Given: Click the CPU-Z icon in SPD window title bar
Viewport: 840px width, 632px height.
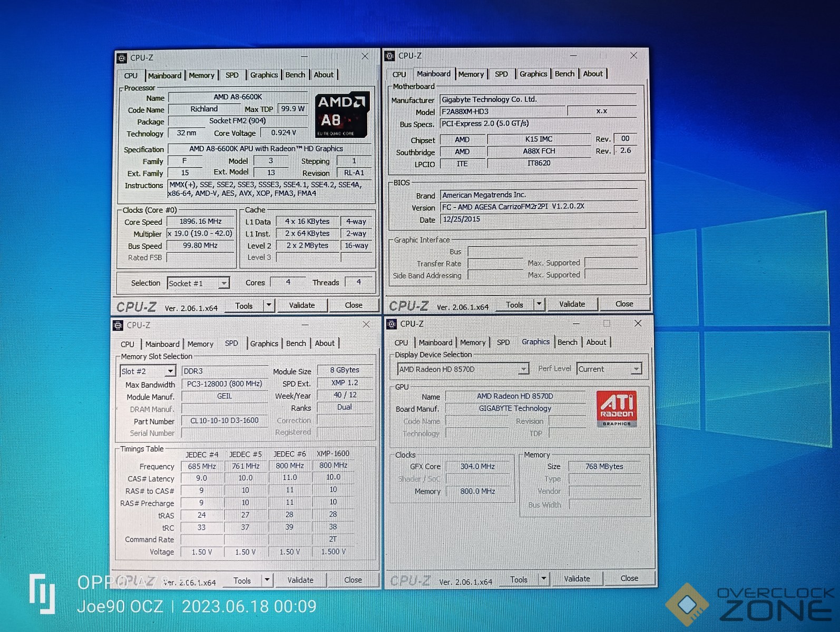Looking at the screenshot, I should point(118,325).
